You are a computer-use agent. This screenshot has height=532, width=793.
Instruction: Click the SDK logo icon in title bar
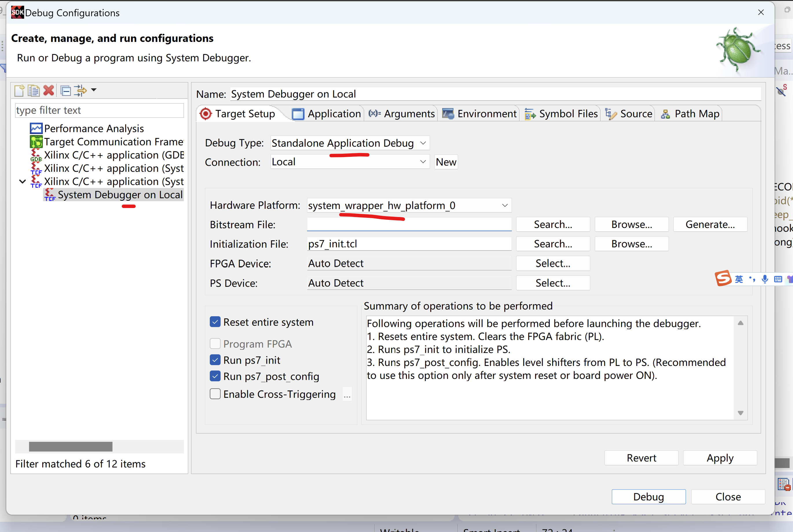[x=17, y=12]
